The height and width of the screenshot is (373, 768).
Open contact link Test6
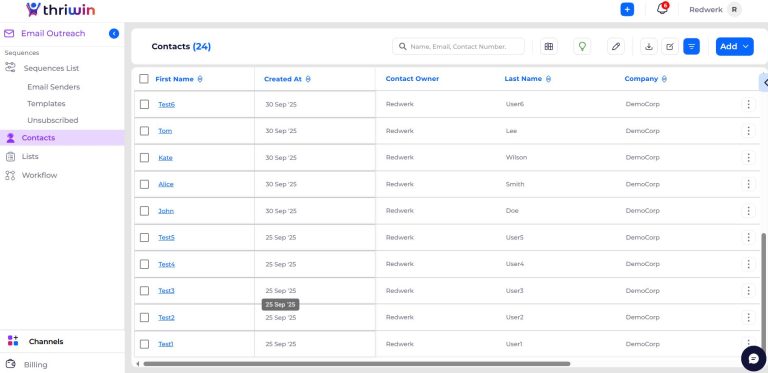pos(167,104)
